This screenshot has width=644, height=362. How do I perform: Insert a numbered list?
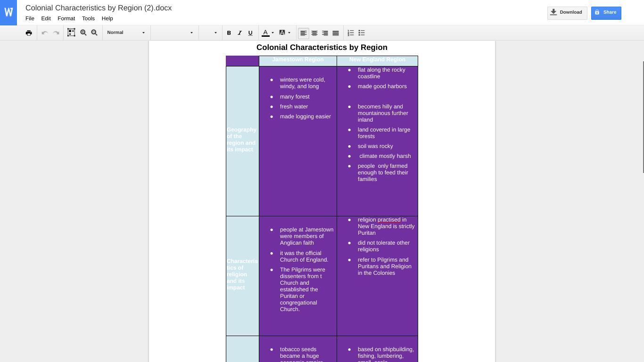tap(351, 33)
